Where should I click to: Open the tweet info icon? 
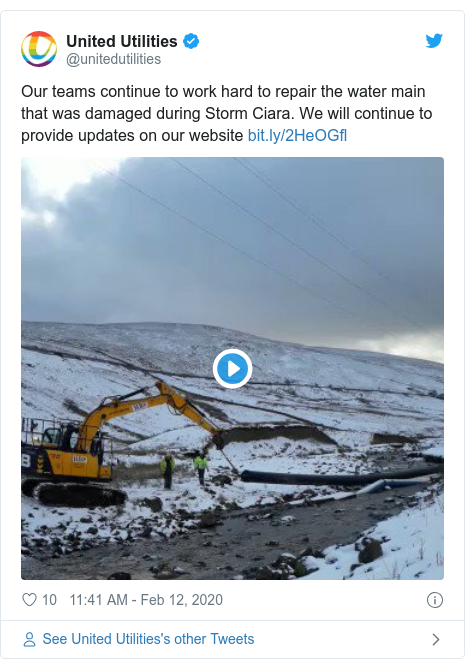[435, 600]
